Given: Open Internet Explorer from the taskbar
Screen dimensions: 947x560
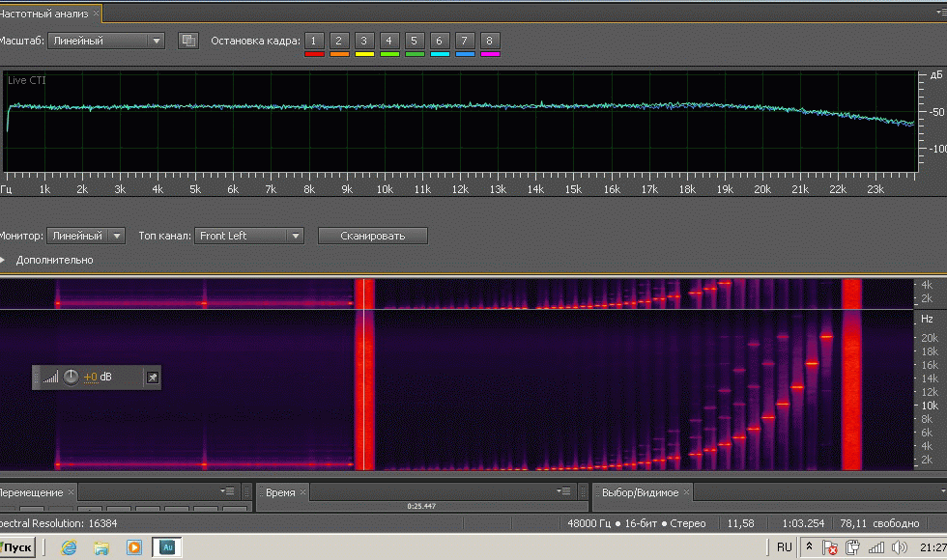Looking at the screenshot, I should pos(69,547).
